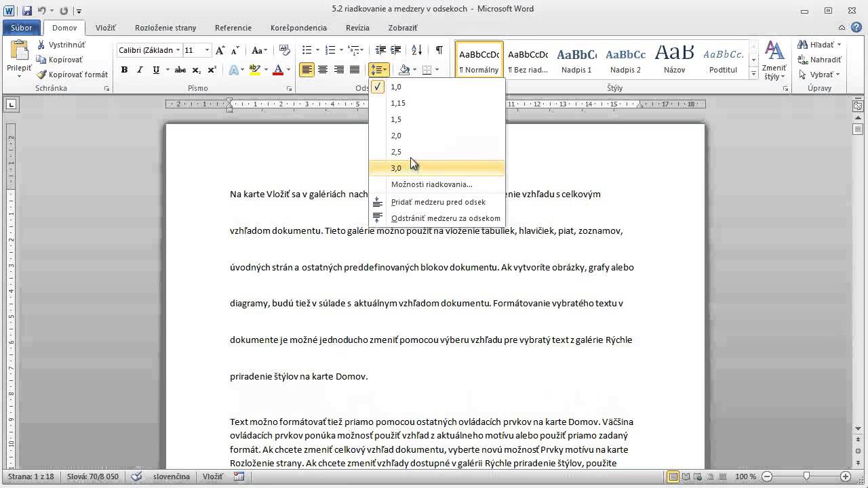Viewport: 868px width, 488px height.
Task: Click the tab selector icon left of ruler
Action: click(x=12, y=104)
